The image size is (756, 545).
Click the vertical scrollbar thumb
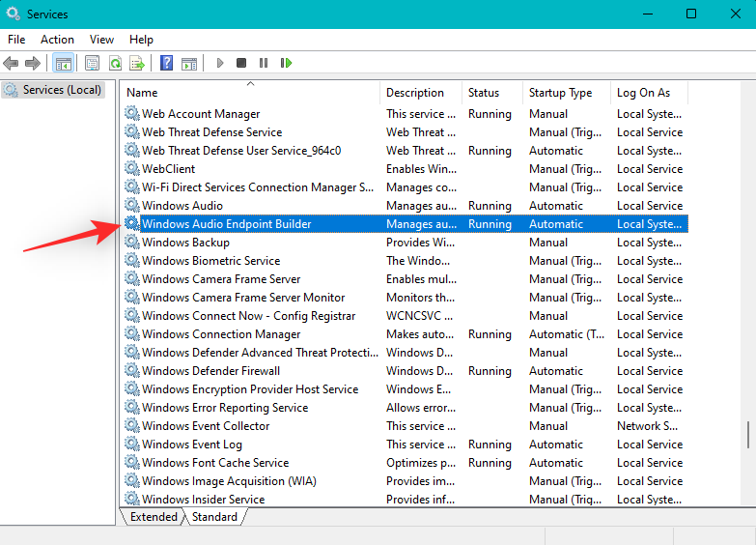(747, 436)
